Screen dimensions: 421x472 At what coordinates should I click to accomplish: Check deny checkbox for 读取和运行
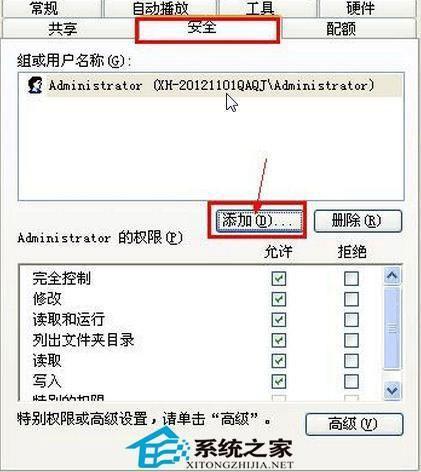pos(351,320)
